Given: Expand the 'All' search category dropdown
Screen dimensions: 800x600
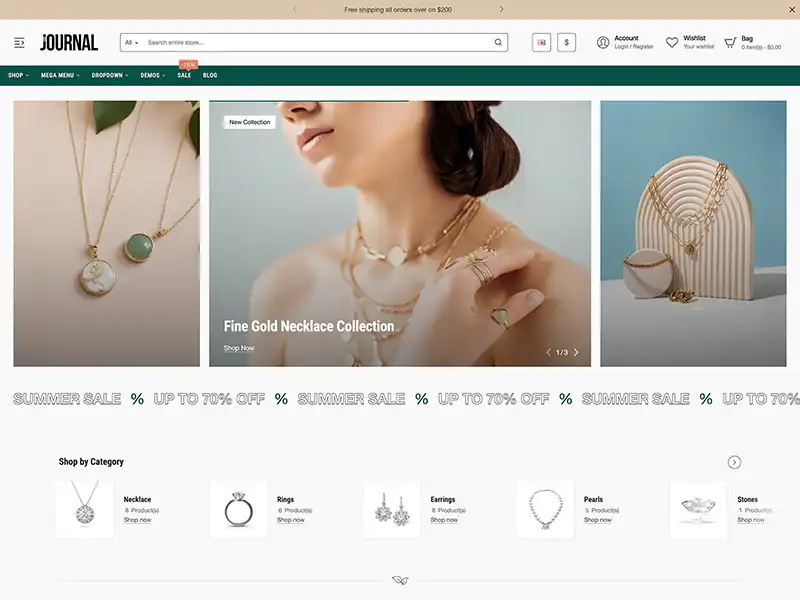Looking at the screenshot, I should click(x=131, y=42).
